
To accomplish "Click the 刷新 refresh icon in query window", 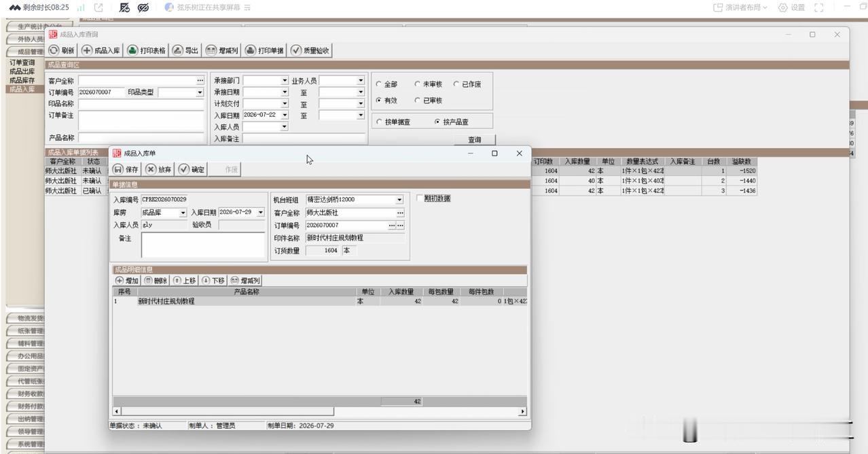I will [x=54, y=50].
